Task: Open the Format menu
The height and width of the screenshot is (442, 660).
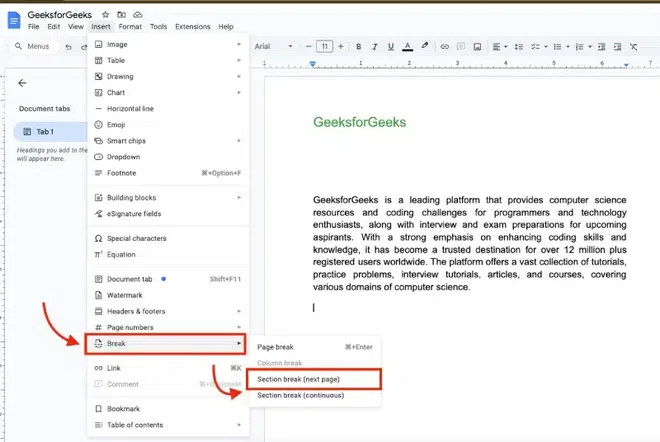Action: pyautogui.click(x=130, y=27)
